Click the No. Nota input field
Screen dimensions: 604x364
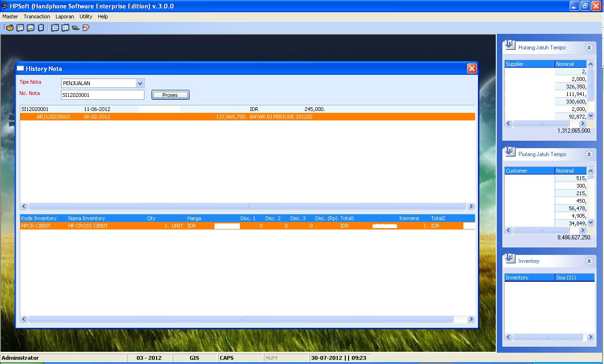(103, 95)
